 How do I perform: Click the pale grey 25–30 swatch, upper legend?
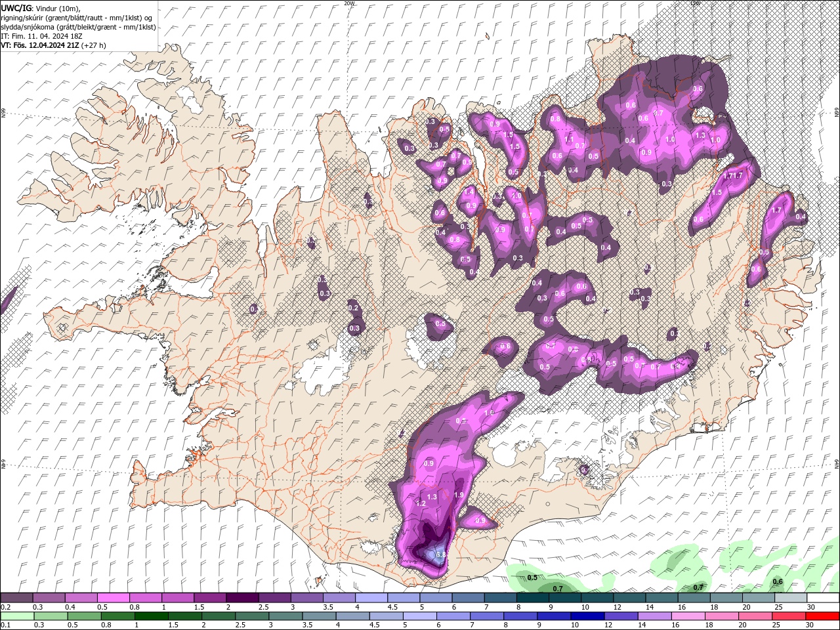click(791, 598)
